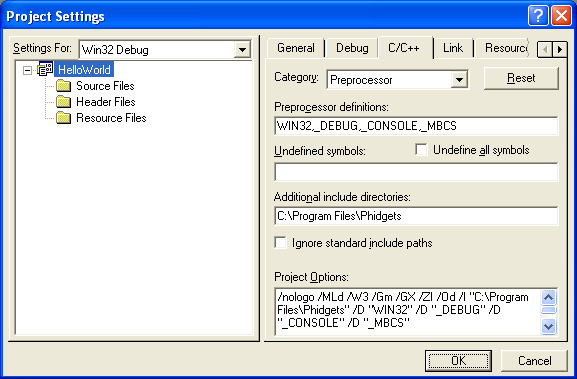Click the Reset button
This screenshot has height=379, width=577.
coord(521,78)
